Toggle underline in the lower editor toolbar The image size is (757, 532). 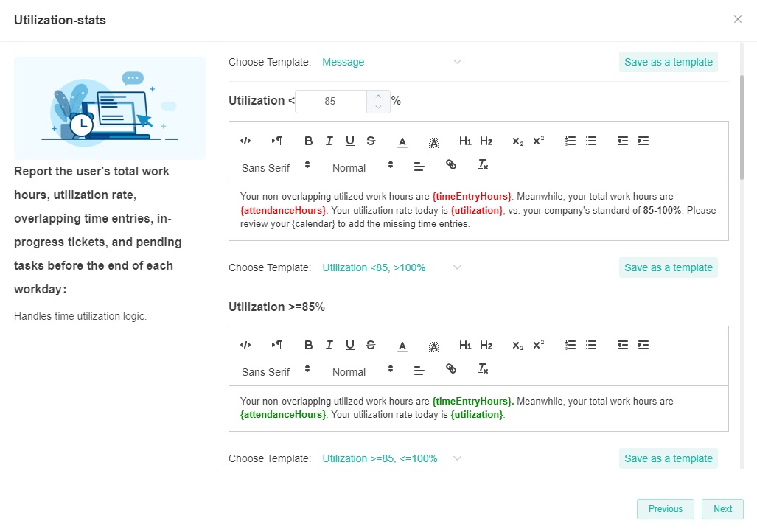tap(350, 345)
